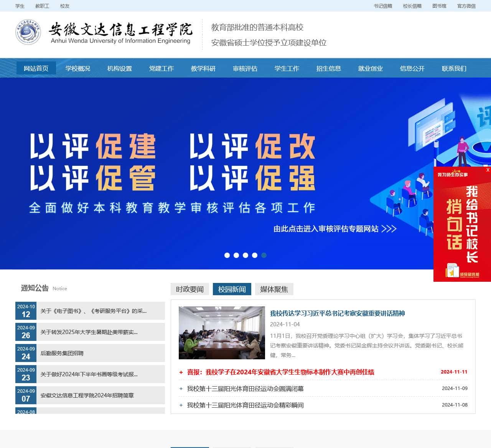Open notice 安徽文达信息工程学院2024年招聘简章
The width and height of the screenshot is (491, 448).
click(87, 395)
